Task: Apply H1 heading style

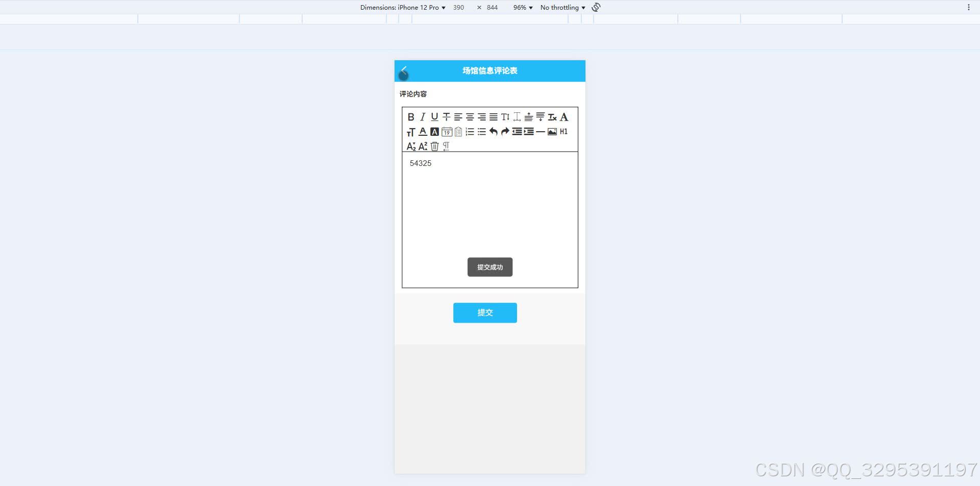Action: 563,132
